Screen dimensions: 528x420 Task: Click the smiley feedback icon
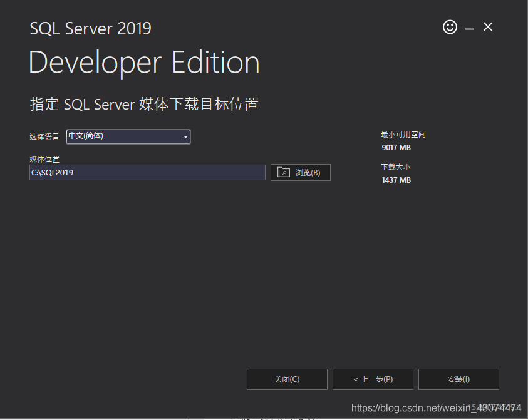(450, 27)
